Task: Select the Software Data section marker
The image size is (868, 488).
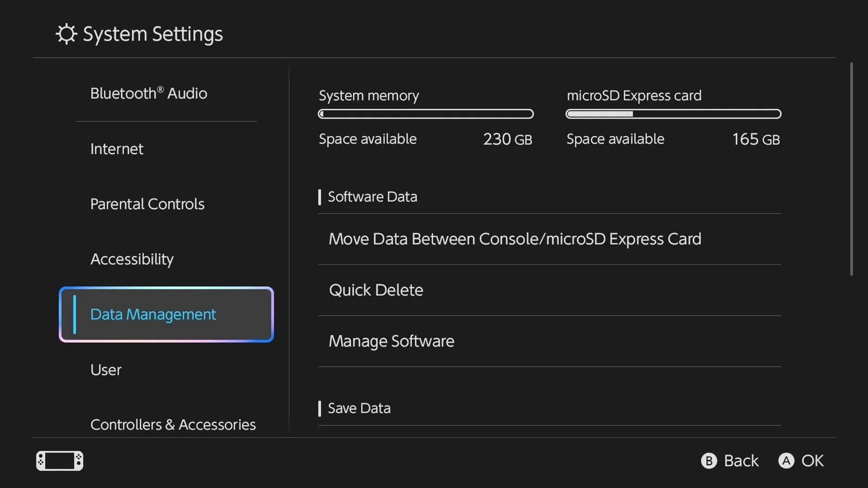Action: [320, 197]
